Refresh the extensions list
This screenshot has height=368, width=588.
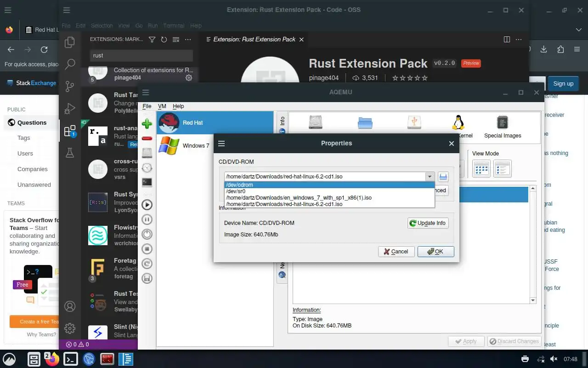tap(164, 40)
